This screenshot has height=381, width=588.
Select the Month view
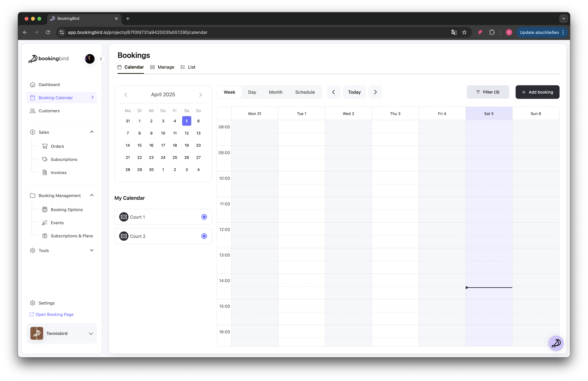click(275, 92)
